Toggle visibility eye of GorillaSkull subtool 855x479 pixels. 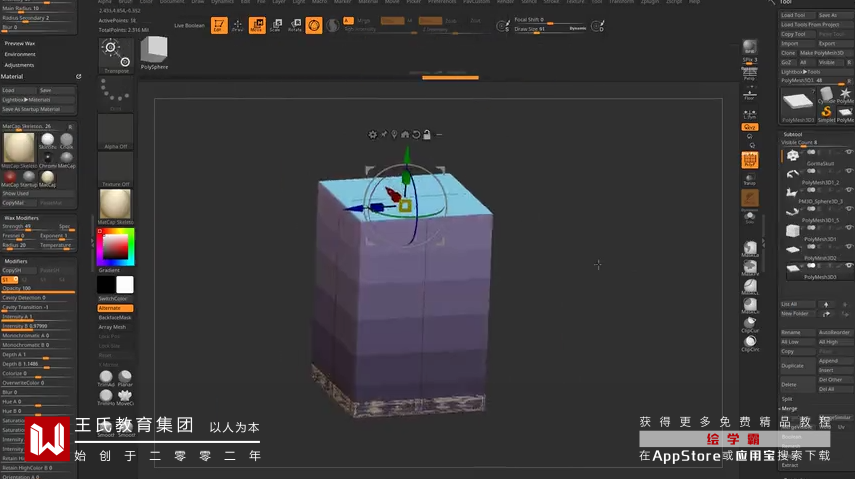tap(848, 152)
